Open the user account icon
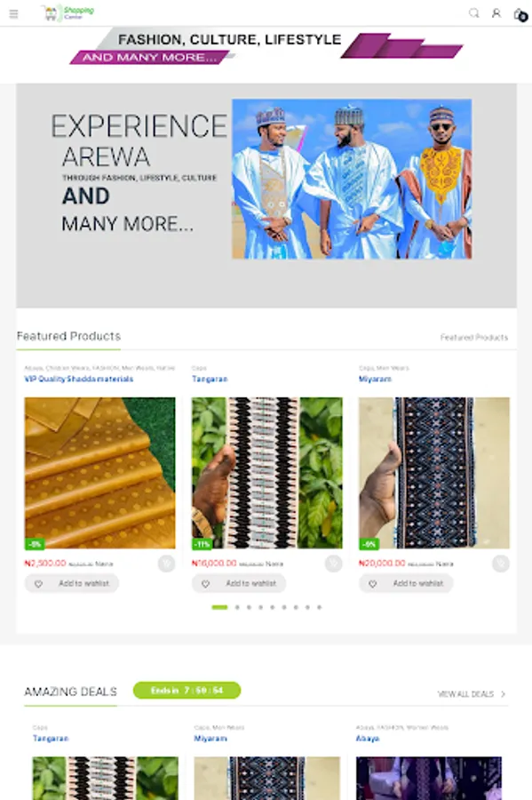The height and width of the screenshot is (800, 532). point(496,13)
